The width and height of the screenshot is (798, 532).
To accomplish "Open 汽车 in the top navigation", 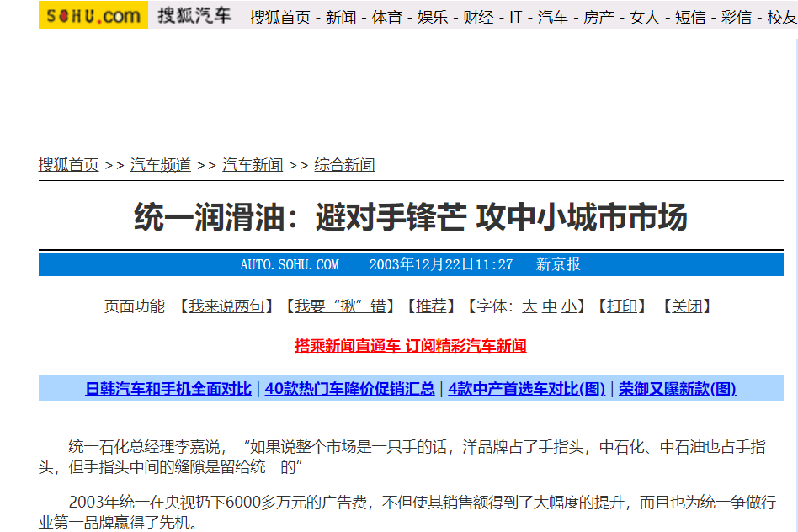I will (x=553, y=18).
